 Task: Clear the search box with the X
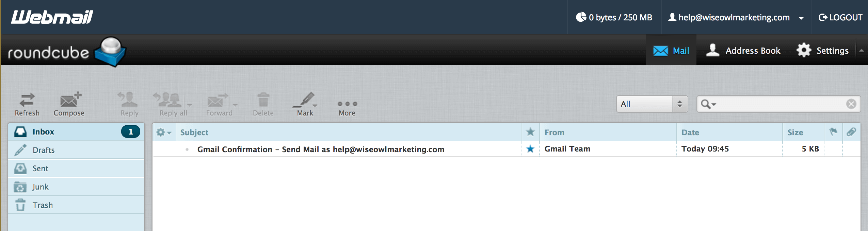pyautogui.click(x=851, y=104)
